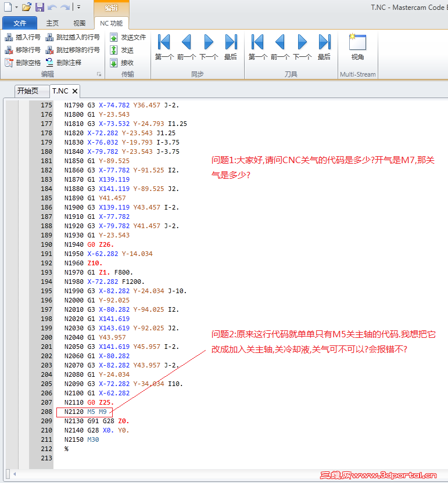Click 移除行号 to remove line numbers
Screen dimensions: 448x483
[23, 50]
